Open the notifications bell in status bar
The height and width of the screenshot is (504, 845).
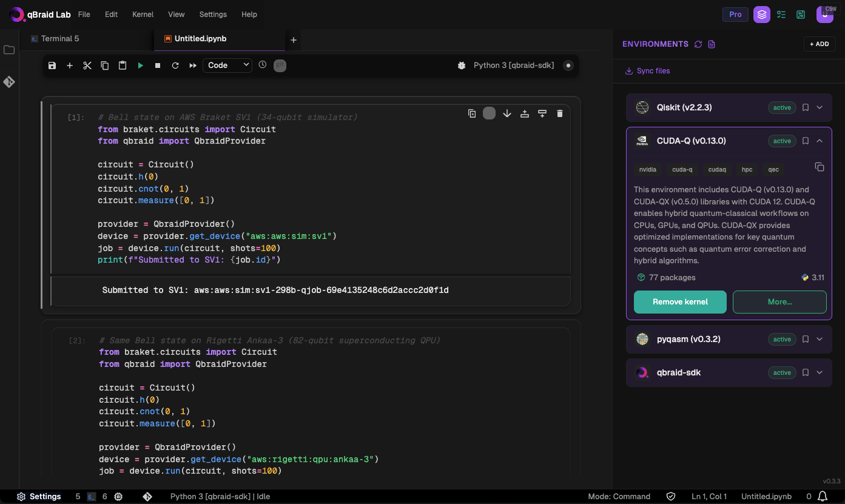pos(823,497)
